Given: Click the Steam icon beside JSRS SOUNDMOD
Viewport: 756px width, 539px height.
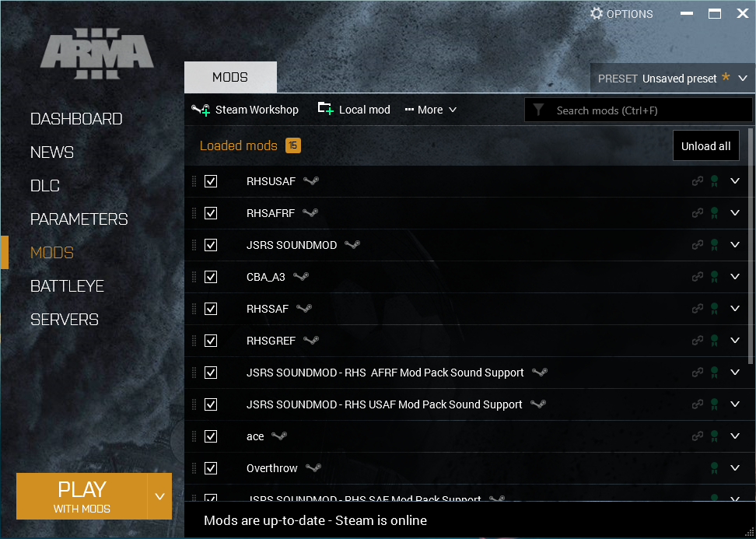Looking at the screenshot, I should [x=352, y=245].
